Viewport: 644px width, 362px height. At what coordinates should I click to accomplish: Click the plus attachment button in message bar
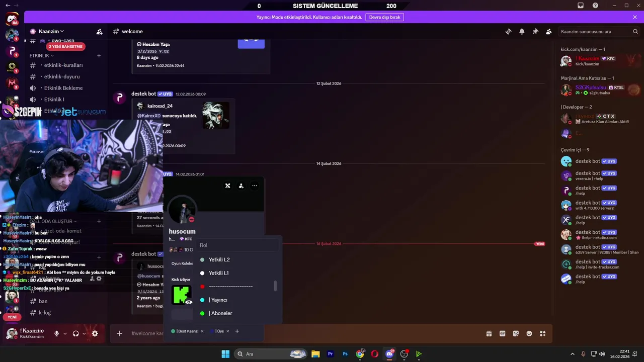(x=119, y=333)
